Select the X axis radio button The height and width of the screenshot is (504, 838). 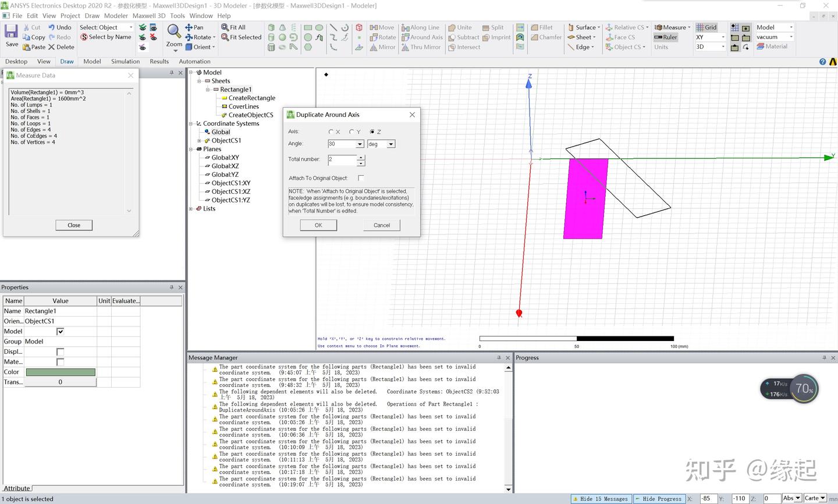[331, 132]
